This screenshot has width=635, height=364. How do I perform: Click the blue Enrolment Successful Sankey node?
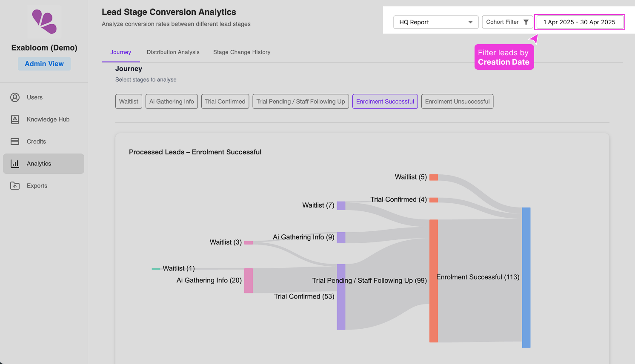pyautogui.click(x=526, y=277)
